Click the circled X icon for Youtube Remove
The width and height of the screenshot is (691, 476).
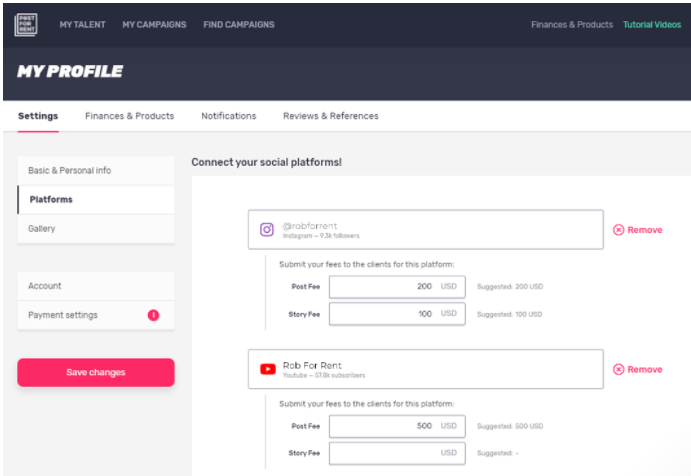tap(618, 369)
